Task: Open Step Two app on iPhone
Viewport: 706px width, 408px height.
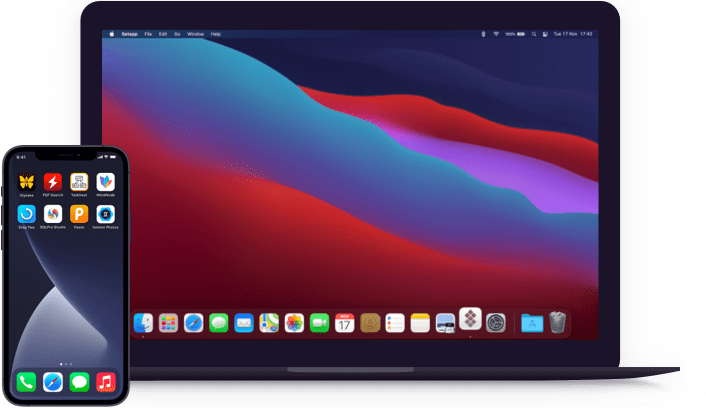Action: coord(27,214)
